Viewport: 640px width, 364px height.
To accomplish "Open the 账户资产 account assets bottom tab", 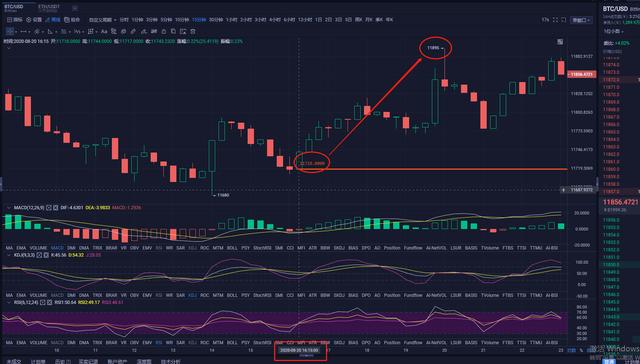I will pyautogui.click(x=117, y=362).
